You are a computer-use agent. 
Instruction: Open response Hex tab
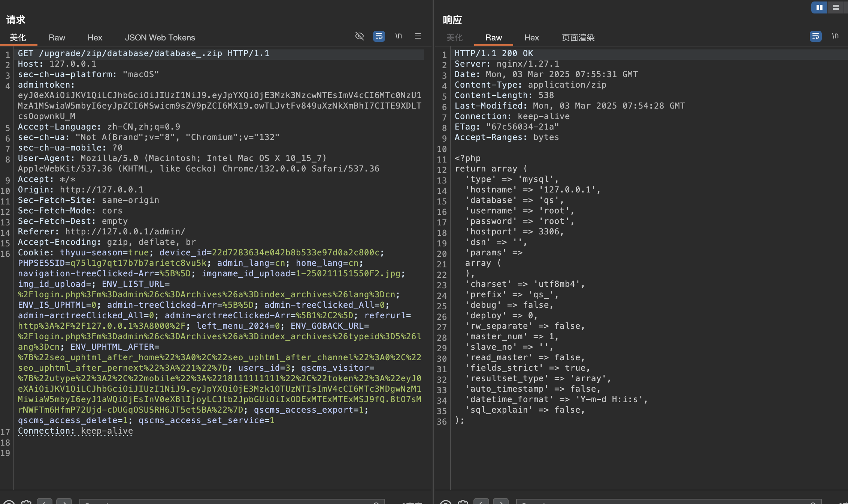(x=531, y=37)
